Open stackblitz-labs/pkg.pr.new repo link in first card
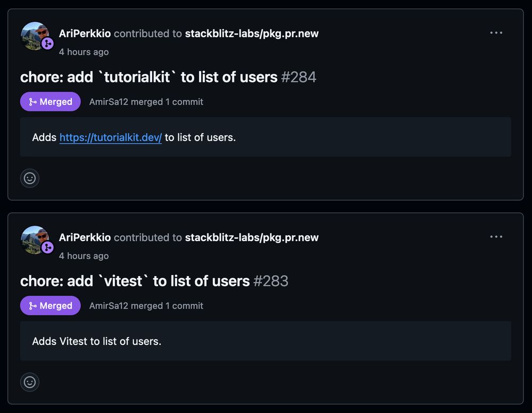Screen dimensions: 532x413 252,34
